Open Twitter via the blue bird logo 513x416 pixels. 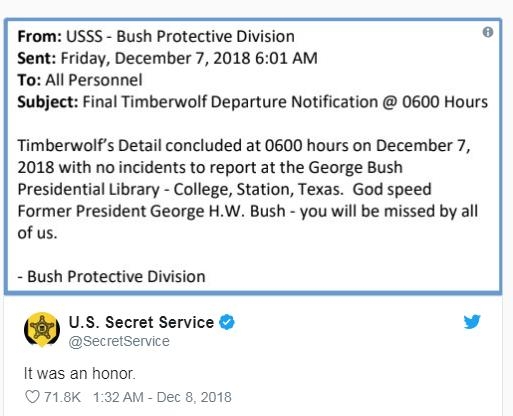tap(472, 322)
